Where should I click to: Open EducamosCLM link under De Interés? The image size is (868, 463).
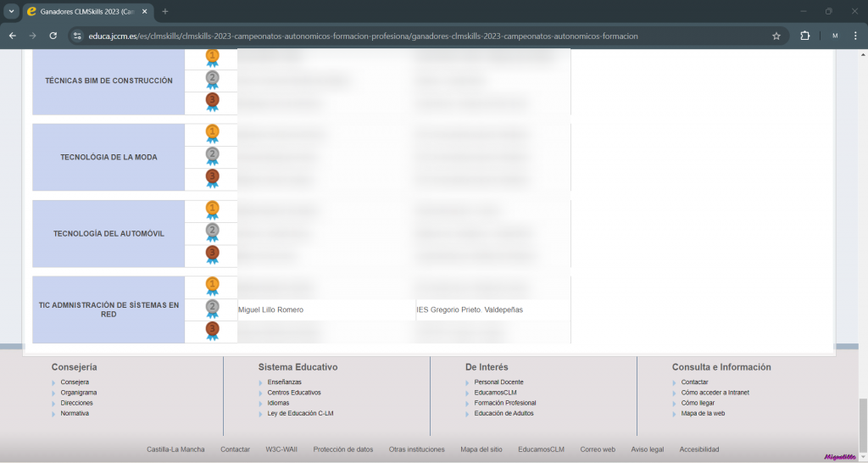pos(495,393)
